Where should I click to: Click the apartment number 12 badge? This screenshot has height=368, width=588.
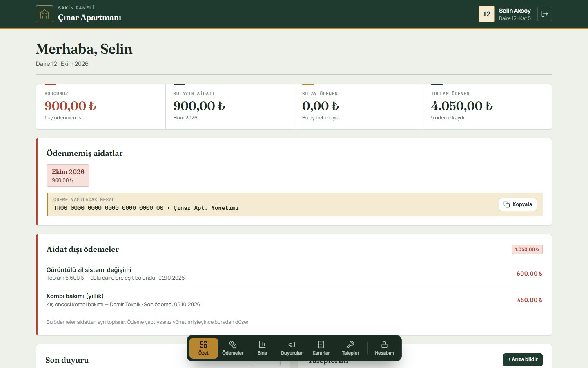pyautogui.click(x=487, y=14)
